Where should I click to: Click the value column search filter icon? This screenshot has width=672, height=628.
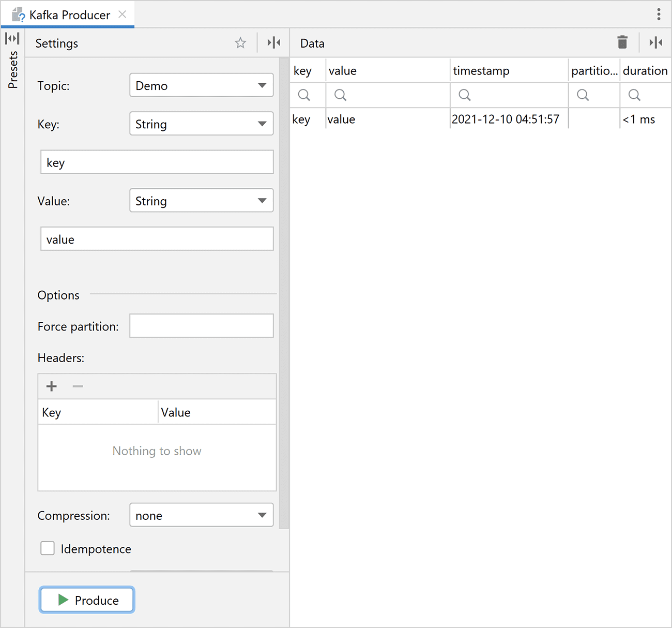click(x=340, y=95)
